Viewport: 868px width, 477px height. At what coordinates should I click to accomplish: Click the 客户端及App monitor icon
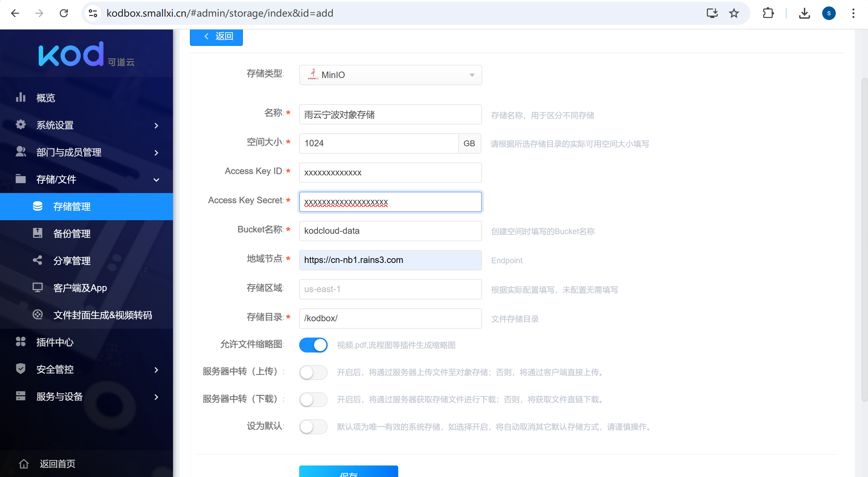coord(38,287)
